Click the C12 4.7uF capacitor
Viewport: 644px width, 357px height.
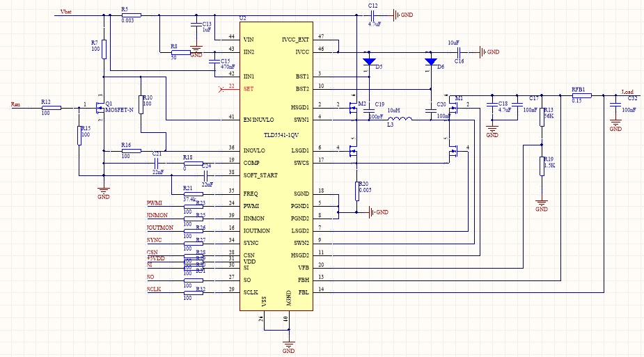click(x=372, y=15)
